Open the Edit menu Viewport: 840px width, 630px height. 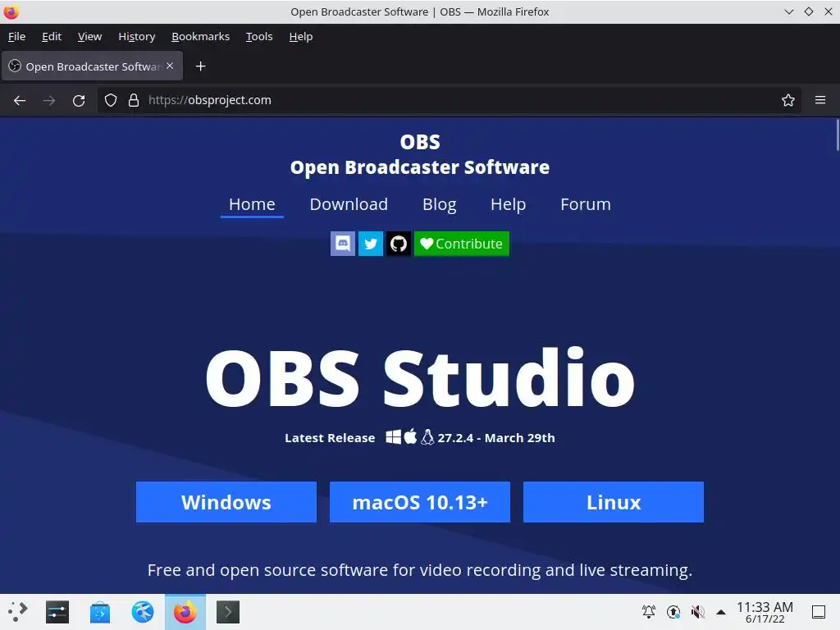pyautogui.click(x=52, y=36)
